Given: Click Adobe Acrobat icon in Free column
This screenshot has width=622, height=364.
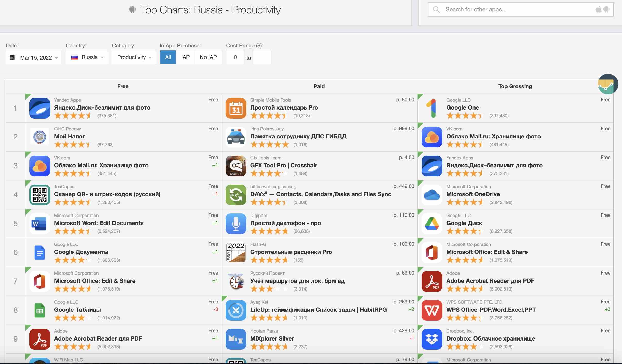Looking at the screenshot, I should 39,339.
